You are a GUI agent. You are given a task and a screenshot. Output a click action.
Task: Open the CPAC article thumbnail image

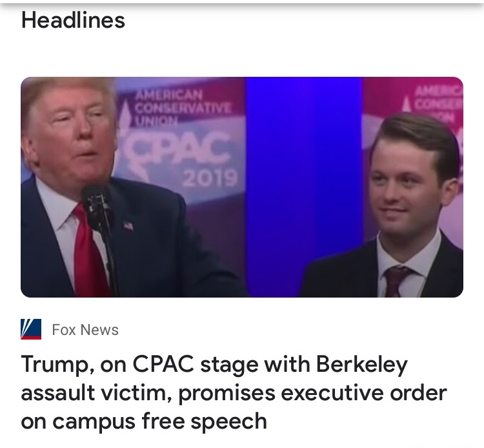pos(242,187)
